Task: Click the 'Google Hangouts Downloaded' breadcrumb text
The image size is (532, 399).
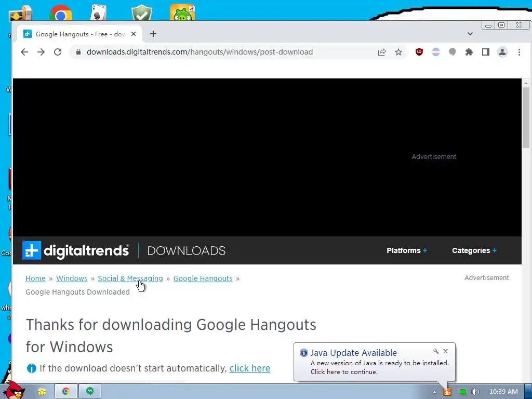Action: (x=77, y=292)
